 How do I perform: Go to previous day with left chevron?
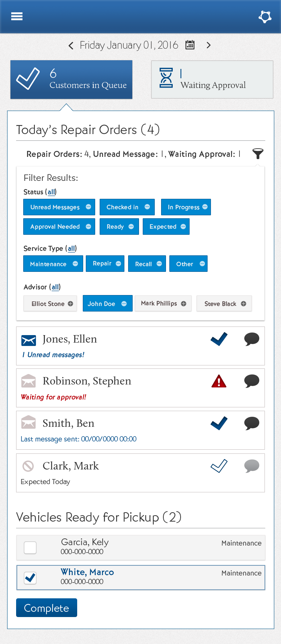(x=71, y=46)
